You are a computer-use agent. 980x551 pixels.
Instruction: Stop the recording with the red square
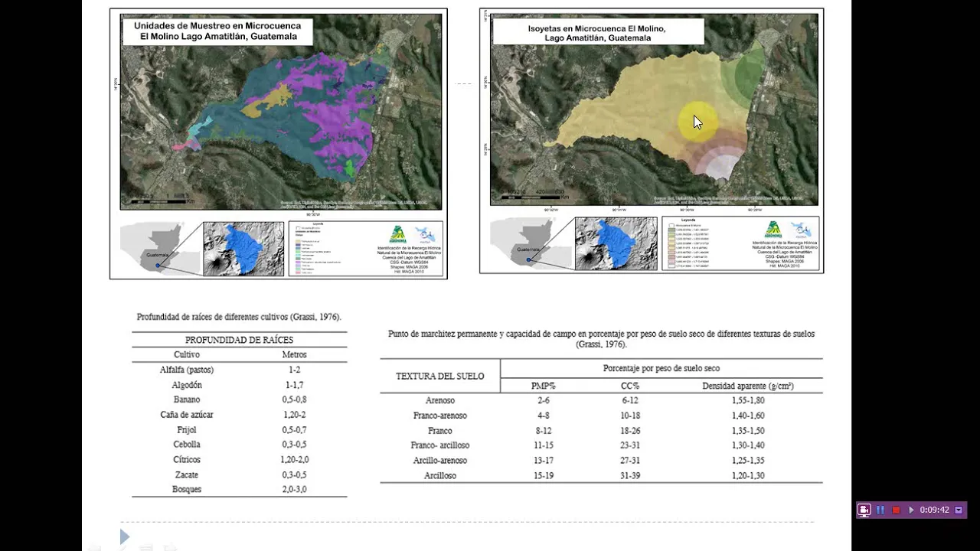tap(896, 510)
